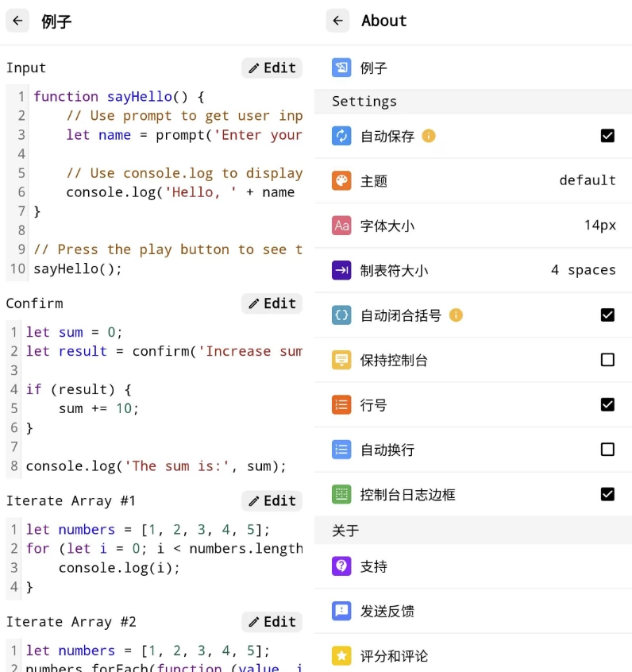Click Edit on the Confirm code block

click(272, 303)
